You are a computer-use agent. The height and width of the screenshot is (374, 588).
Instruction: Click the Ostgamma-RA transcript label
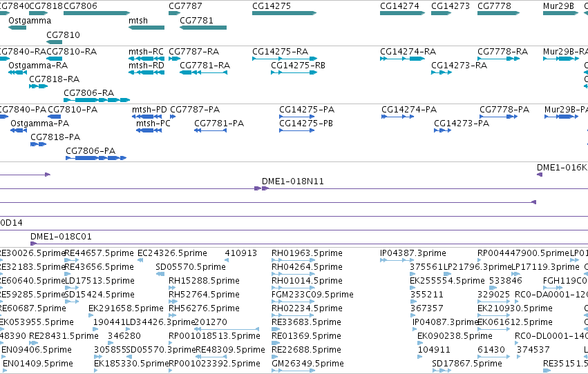pos(38,66)
